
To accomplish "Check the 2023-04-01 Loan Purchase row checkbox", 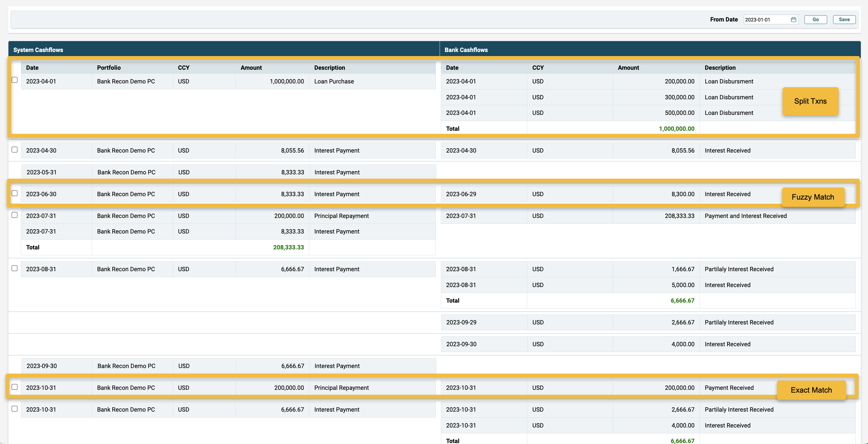I will [14, 80].
